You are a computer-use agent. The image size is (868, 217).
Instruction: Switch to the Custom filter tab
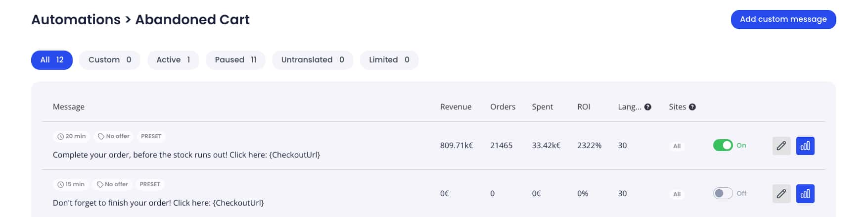point(110,60)
